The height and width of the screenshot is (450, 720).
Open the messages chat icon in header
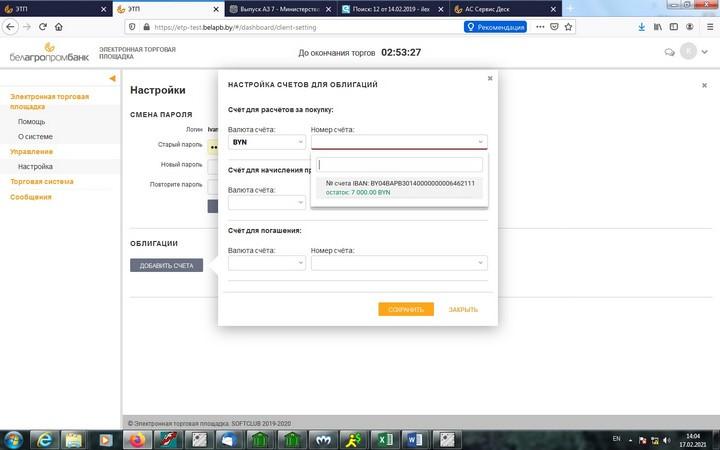pos(669,52)
